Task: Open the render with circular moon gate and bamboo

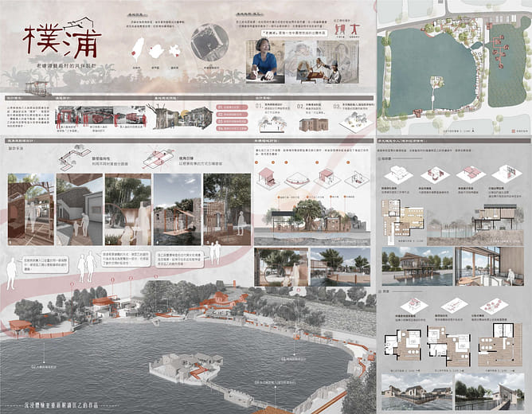Action: click(128, 209)
